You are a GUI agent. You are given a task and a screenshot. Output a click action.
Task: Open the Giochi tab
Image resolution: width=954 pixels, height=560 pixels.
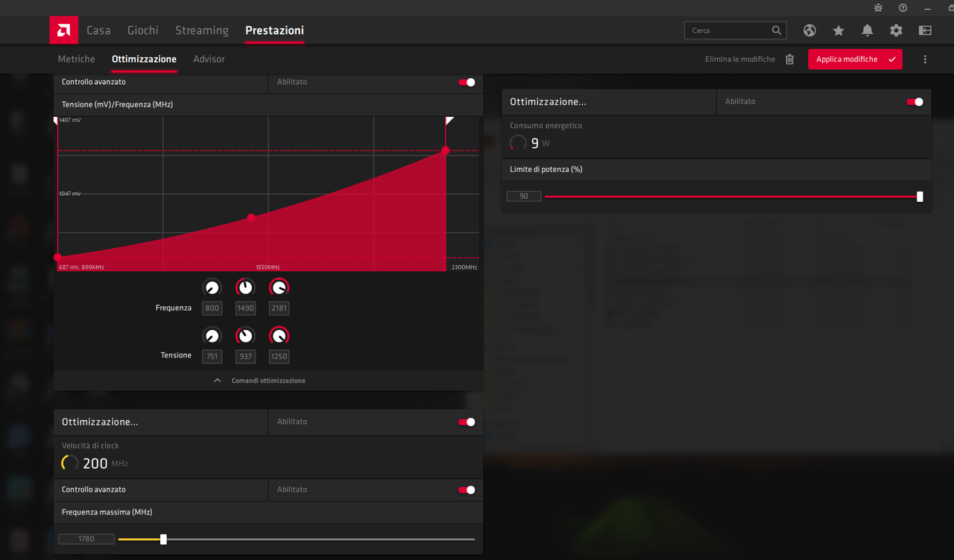[142, 31]
